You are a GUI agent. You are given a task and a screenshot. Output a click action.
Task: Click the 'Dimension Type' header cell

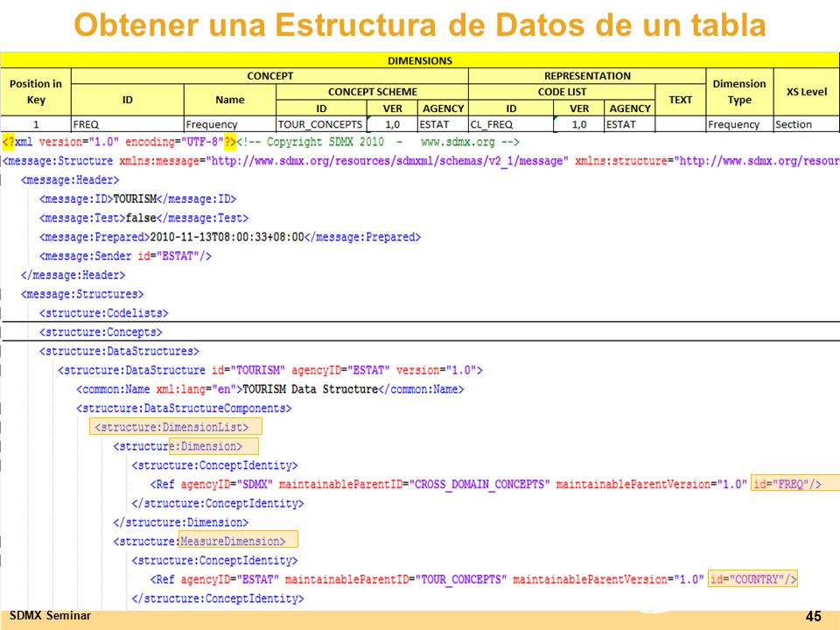[x=739, y=92]
